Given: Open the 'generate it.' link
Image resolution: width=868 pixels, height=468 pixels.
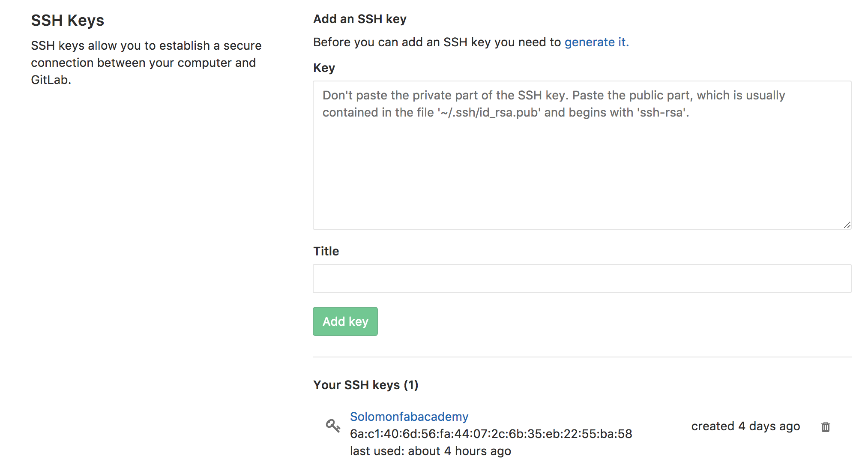Looking at the screenshot, I should pos(596,42).
